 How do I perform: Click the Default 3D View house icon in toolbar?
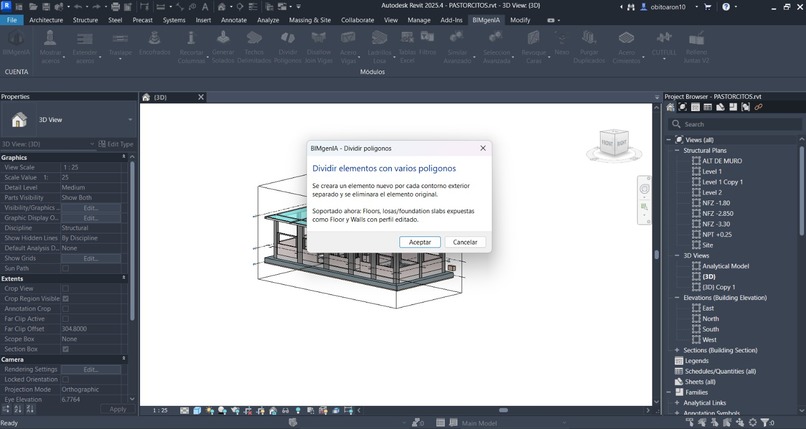tap(221, 7)
